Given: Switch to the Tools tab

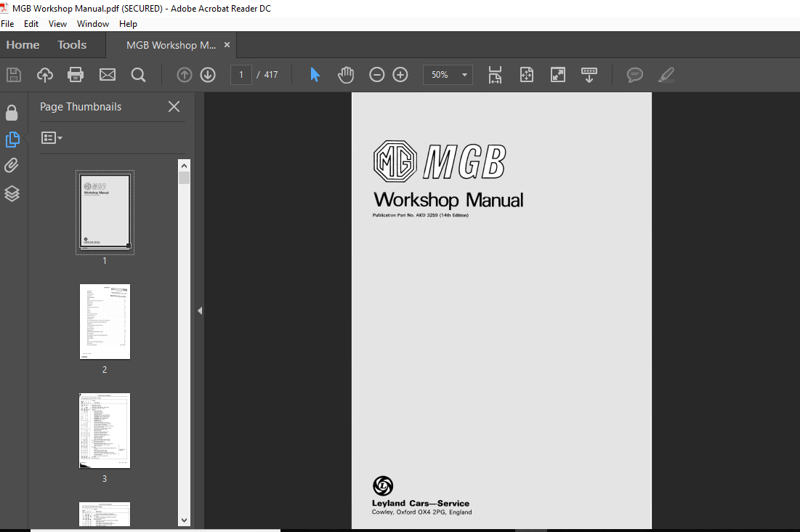Looking at the screenshot, I should (x=72, y=45).
